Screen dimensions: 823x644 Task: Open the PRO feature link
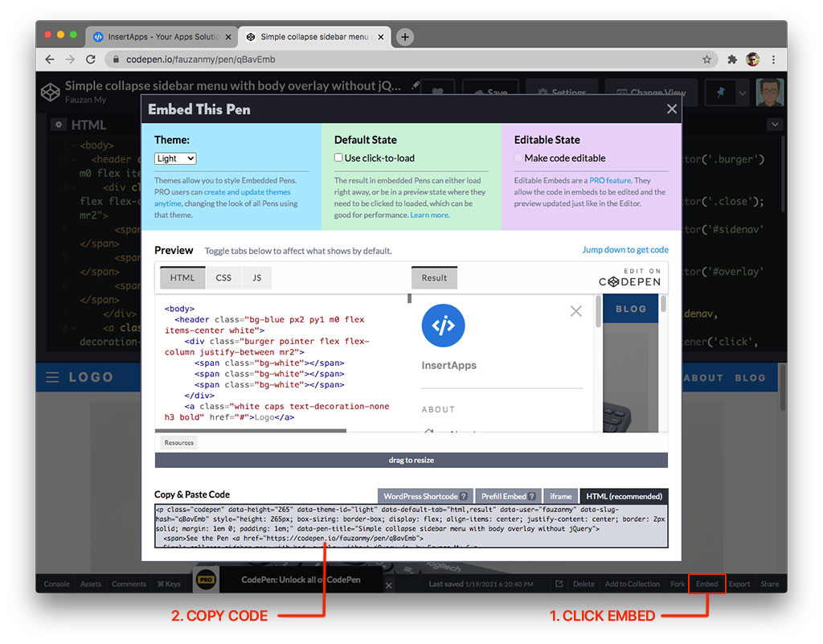point(610,181)
